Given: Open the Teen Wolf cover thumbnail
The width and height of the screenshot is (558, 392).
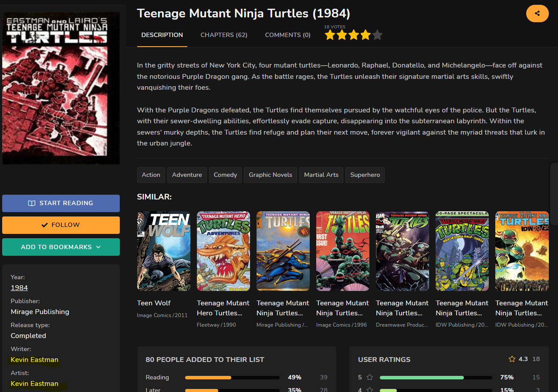Looking at the screenshot, I should coord(164,251).
